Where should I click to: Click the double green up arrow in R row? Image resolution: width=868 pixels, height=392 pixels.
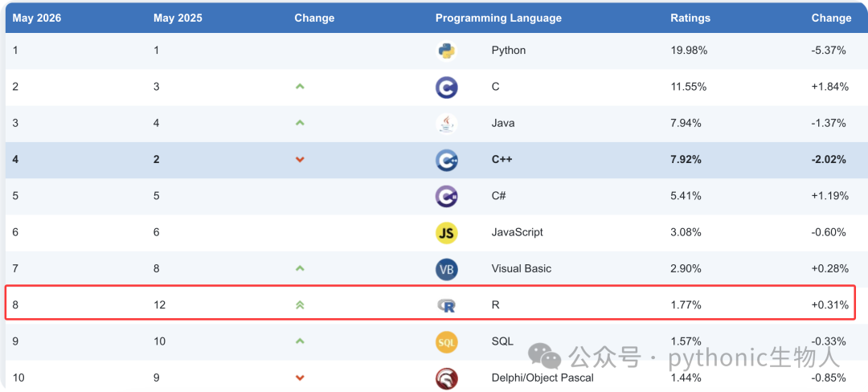(300, 304)
